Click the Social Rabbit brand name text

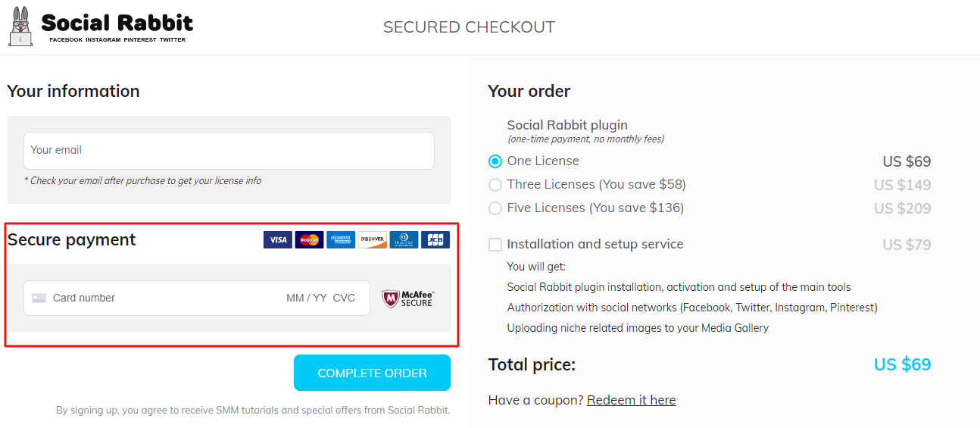point(117,22)
